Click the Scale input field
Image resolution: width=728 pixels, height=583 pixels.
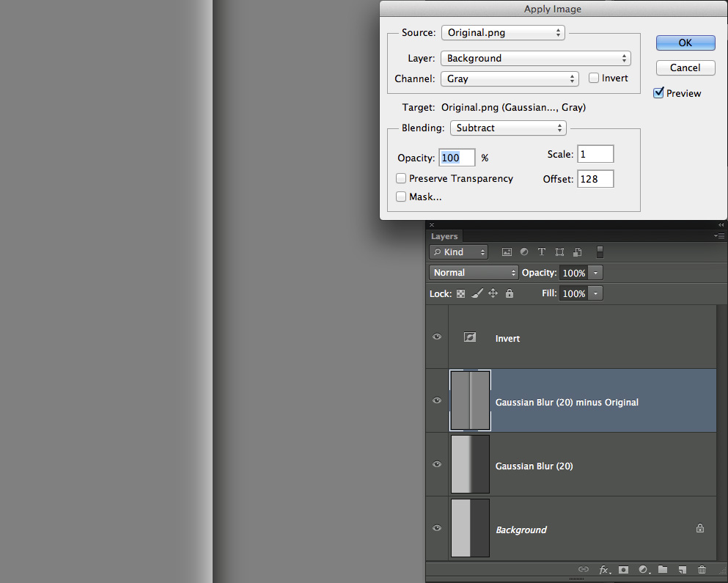(x=596, y=154)
